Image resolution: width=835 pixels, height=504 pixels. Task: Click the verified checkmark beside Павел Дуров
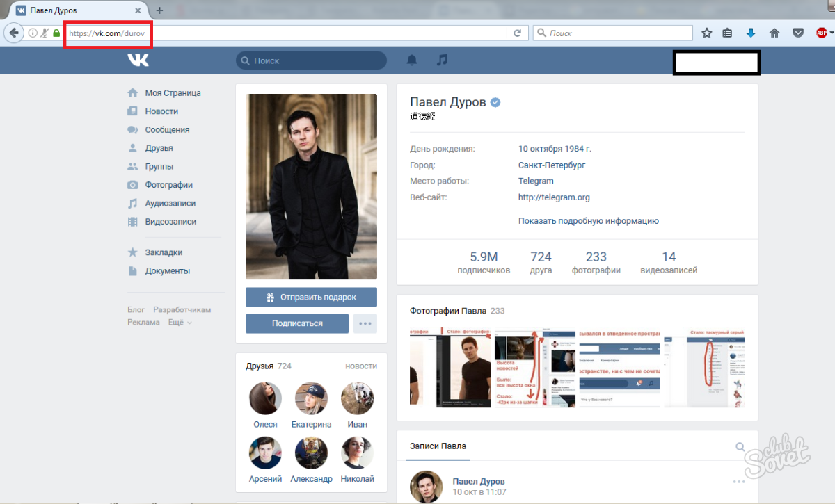point(495,102)
